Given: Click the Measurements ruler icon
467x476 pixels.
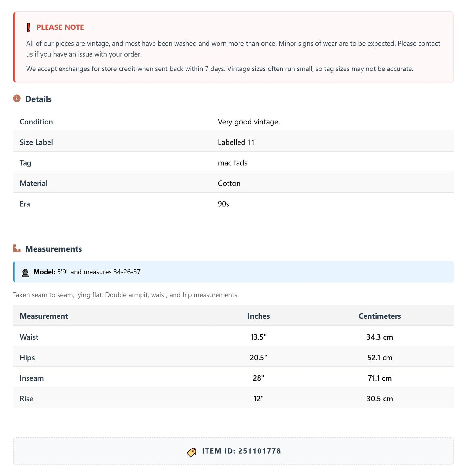Looking at the screenshot, I should point(17,248).
